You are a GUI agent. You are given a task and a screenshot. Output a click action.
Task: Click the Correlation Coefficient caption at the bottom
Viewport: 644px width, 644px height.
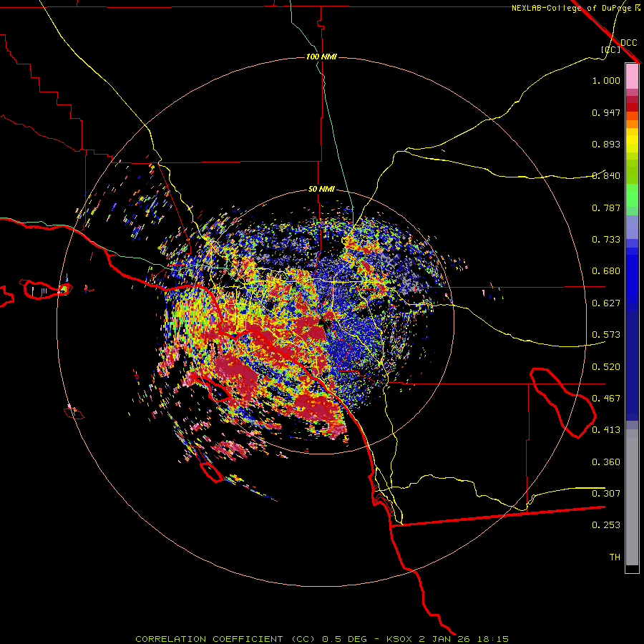coord(322,639)
